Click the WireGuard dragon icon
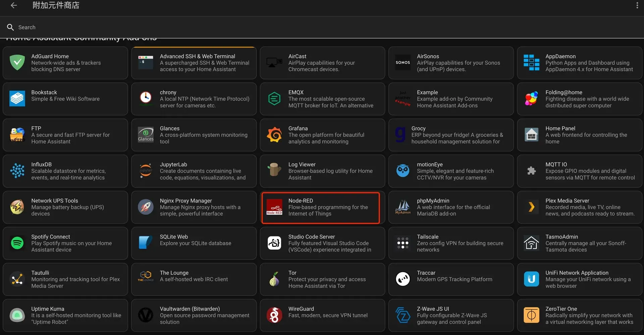The width and height of the screenshot is (644, 335). tap(274, 315)
